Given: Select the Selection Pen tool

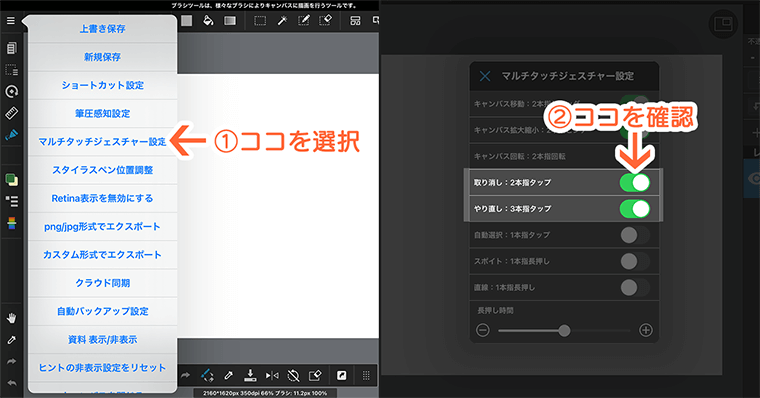Looking at the screenshot, I should tap(304, 20).
